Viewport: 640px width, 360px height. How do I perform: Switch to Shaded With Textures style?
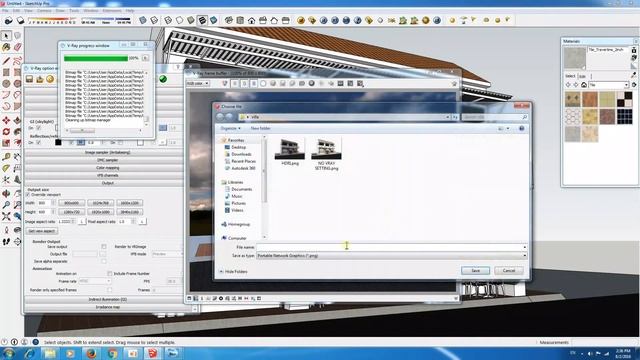click(x=202, y=20)
